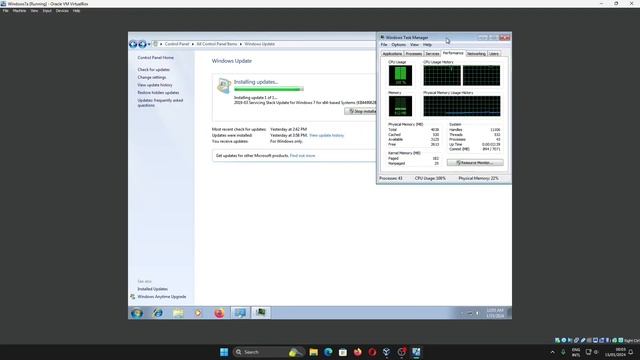Click the CPU Usage meter
Viewport: 640px width, 360px height.
pyautogui.click(x=400, y=76)
